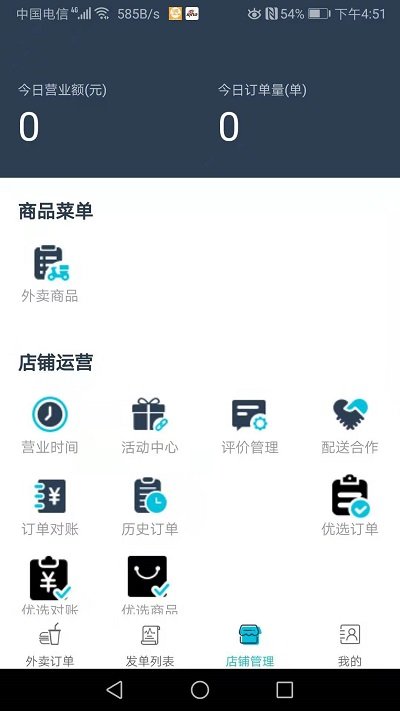The width and height of the screenshot is (400, 711).
Task: Open 历史订单 history orders icon
Action: click(150, 495)
